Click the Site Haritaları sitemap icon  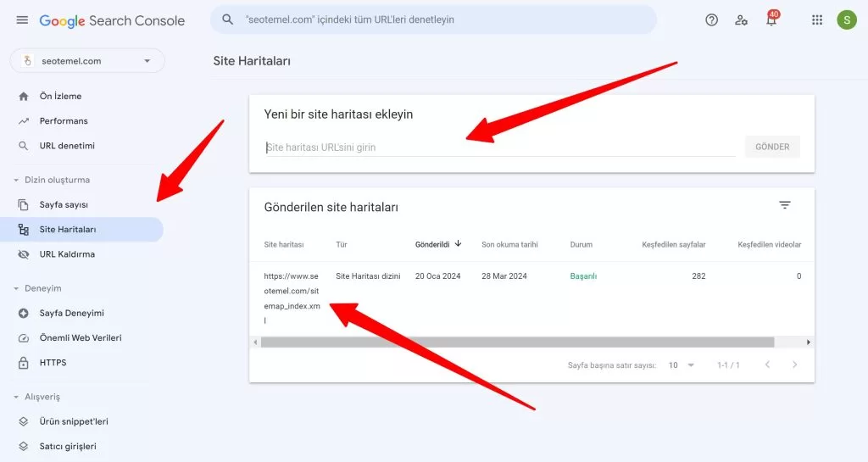coord(23,230)
